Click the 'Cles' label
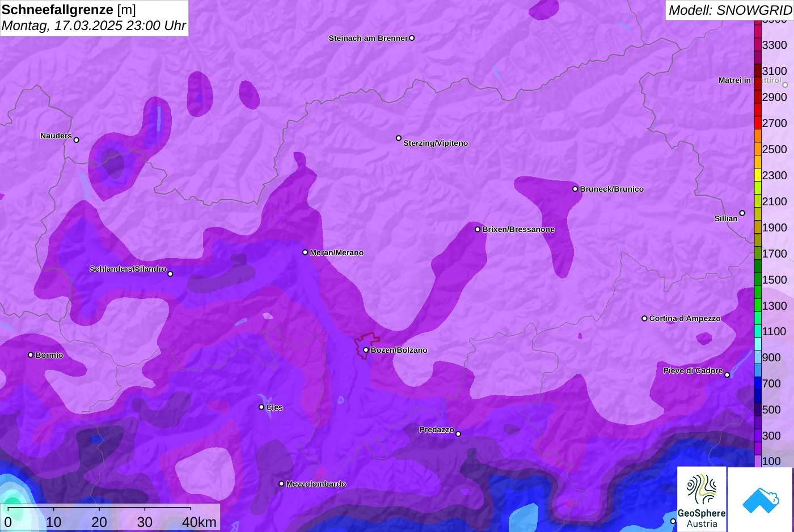 274,407
